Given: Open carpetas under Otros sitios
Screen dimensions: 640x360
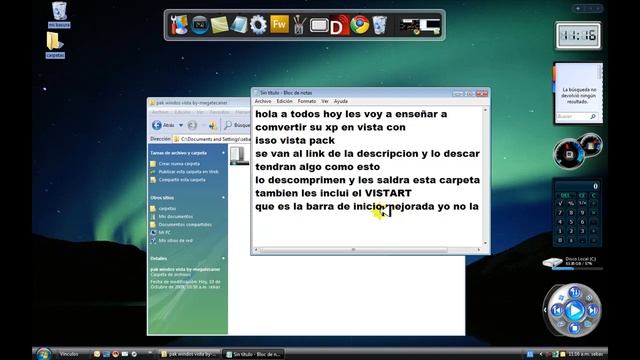Looking at the screenshot, I should point(167,209).
